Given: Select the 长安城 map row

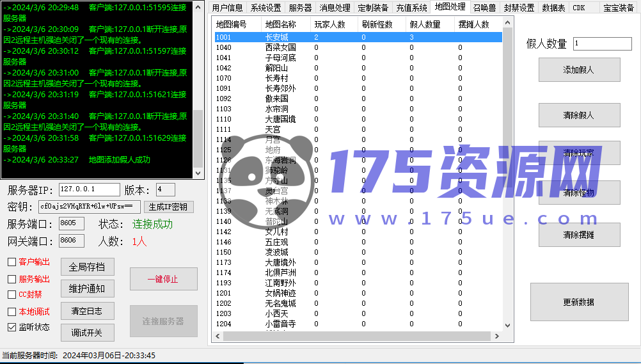Looking at the screenshot, I should (x=358, y=37).
